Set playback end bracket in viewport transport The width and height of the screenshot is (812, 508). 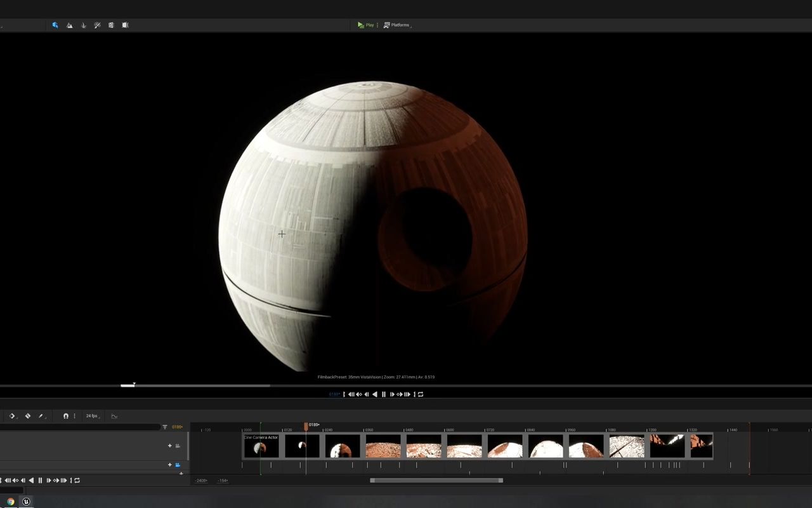coord(414,394)
